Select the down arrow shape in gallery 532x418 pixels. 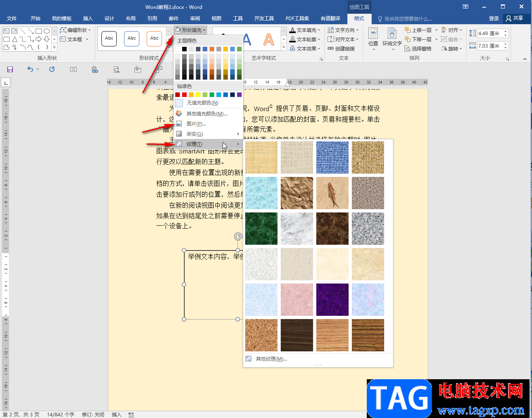[47, 39]
